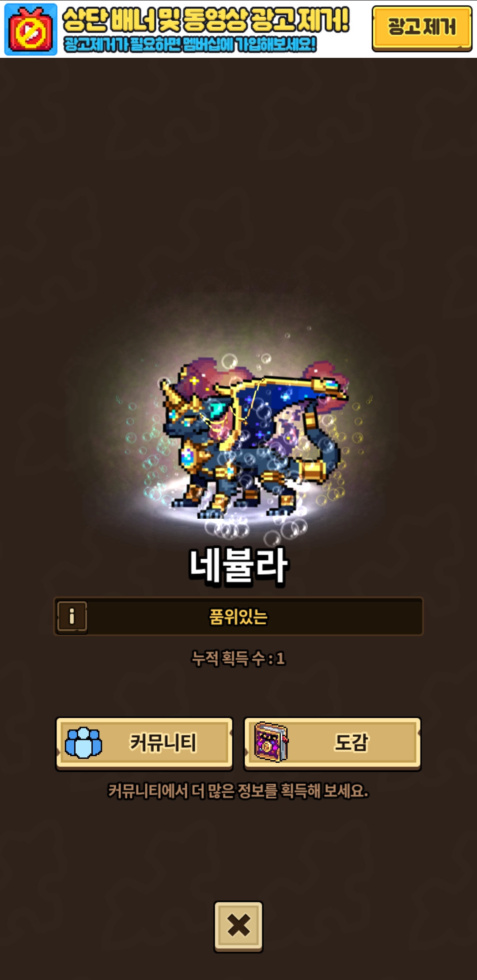
Task: Select the 네뷸라 name label
Action: pos(238,566)
